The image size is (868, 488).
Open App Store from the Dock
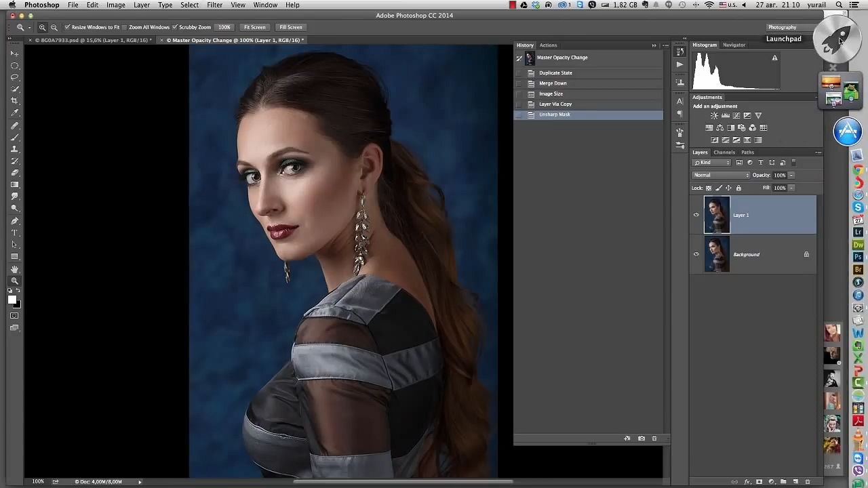tap(848, 132)
